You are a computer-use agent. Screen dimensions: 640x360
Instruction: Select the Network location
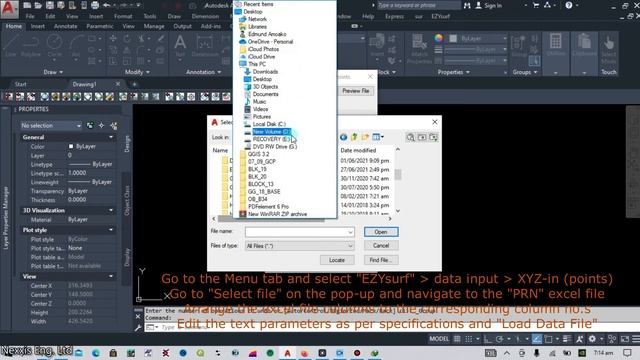tap(257, 19)
